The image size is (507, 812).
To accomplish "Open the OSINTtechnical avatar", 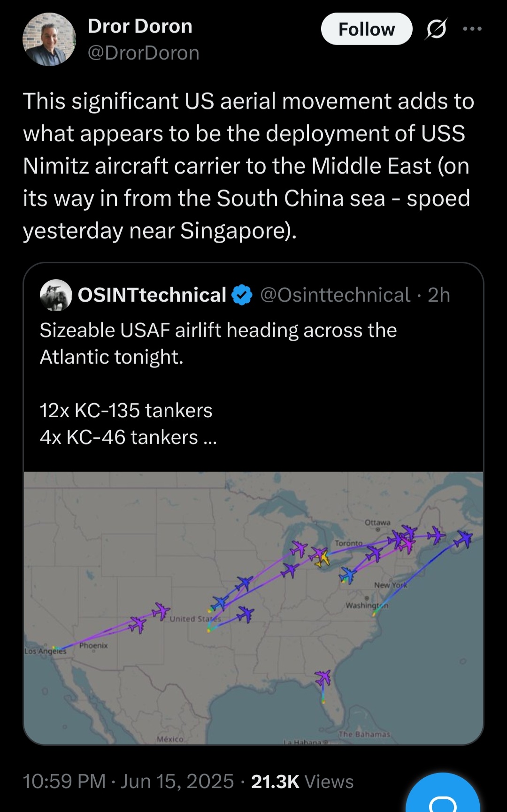I will [x=56, y=295].
